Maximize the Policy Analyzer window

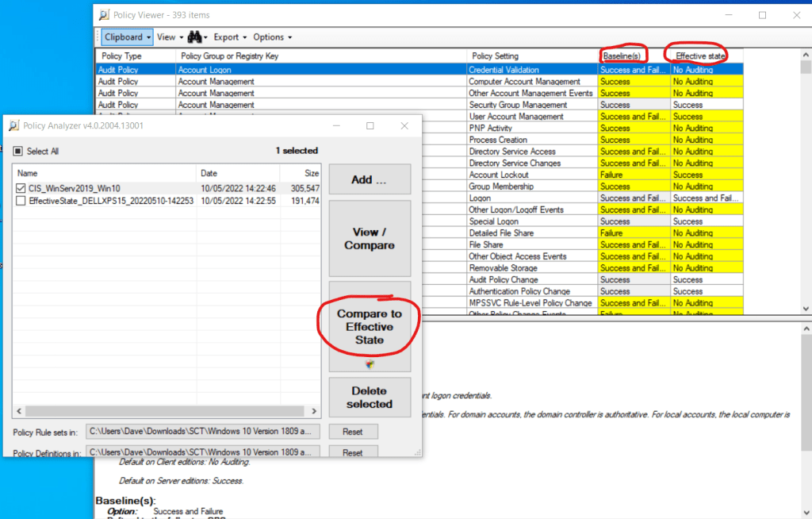(x=370, y=125)
